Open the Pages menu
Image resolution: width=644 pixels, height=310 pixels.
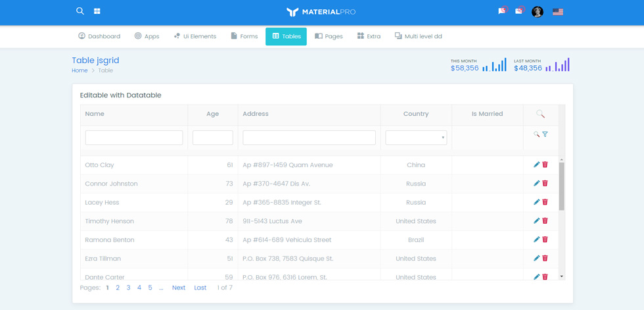329,36
